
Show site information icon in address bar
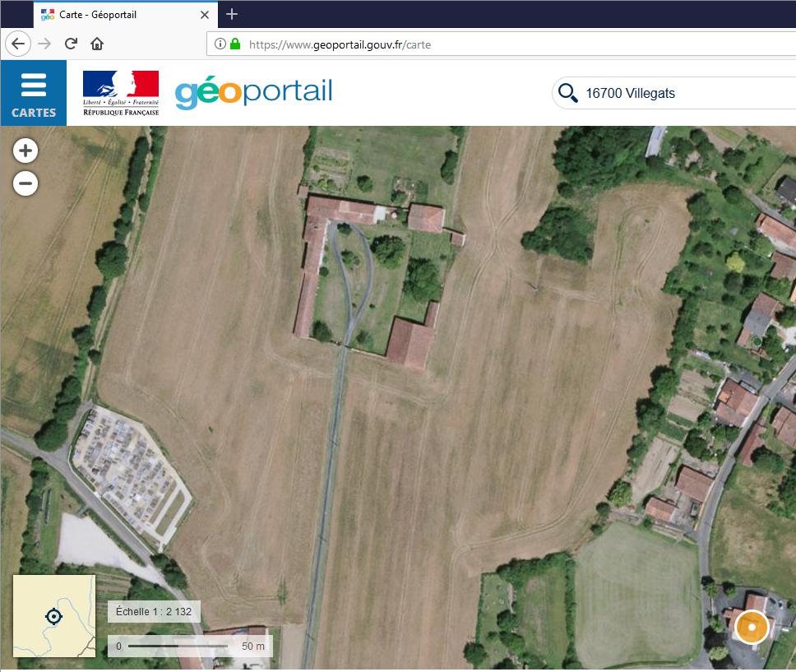pos(220,44)
